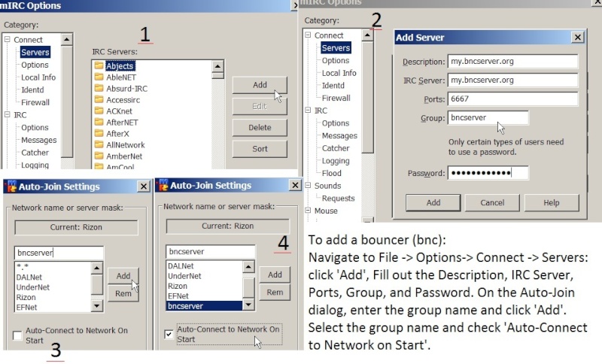
Task: Click scroll-up arrow in right Auto-Join network list
Action: [248, 267]
